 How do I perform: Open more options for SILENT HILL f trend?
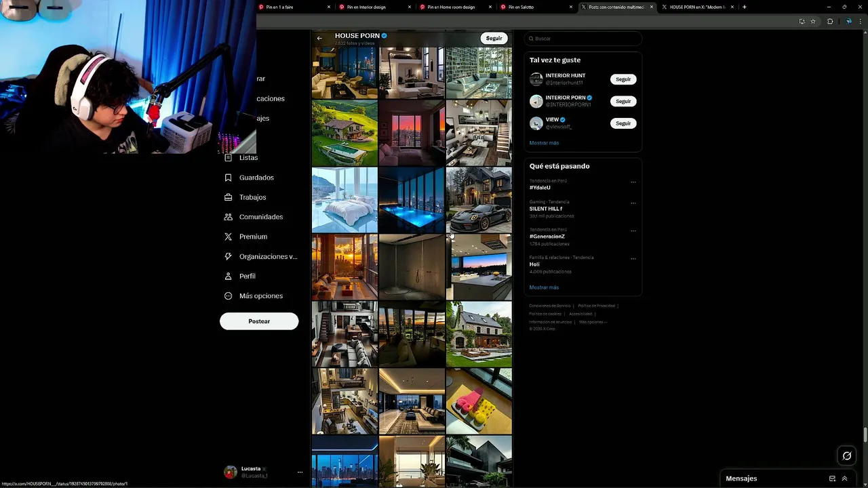tap(633, 203)
